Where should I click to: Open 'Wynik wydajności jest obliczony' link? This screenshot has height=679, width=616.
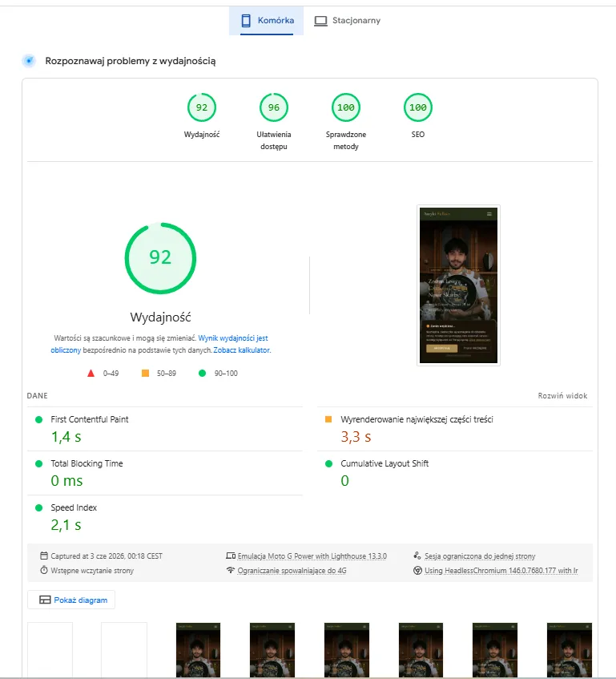pyautogui.click(x=233, y=338)
